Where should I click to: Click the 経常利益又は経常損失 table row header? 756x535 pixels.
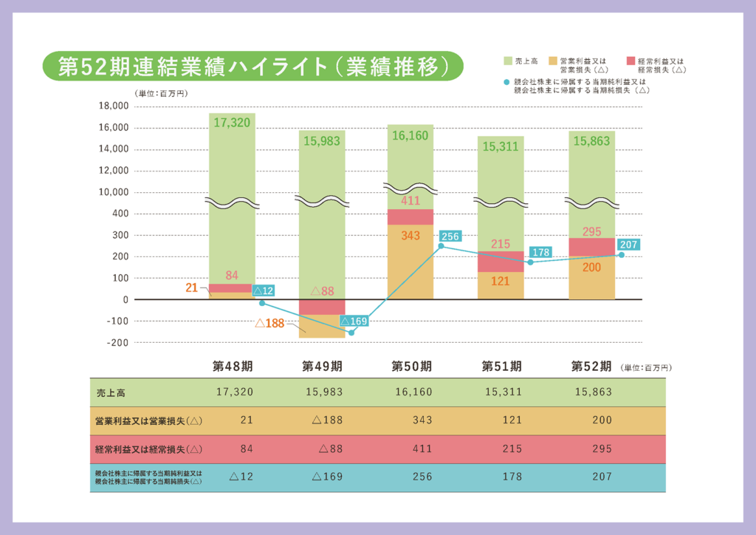click(x=148, y=449)
